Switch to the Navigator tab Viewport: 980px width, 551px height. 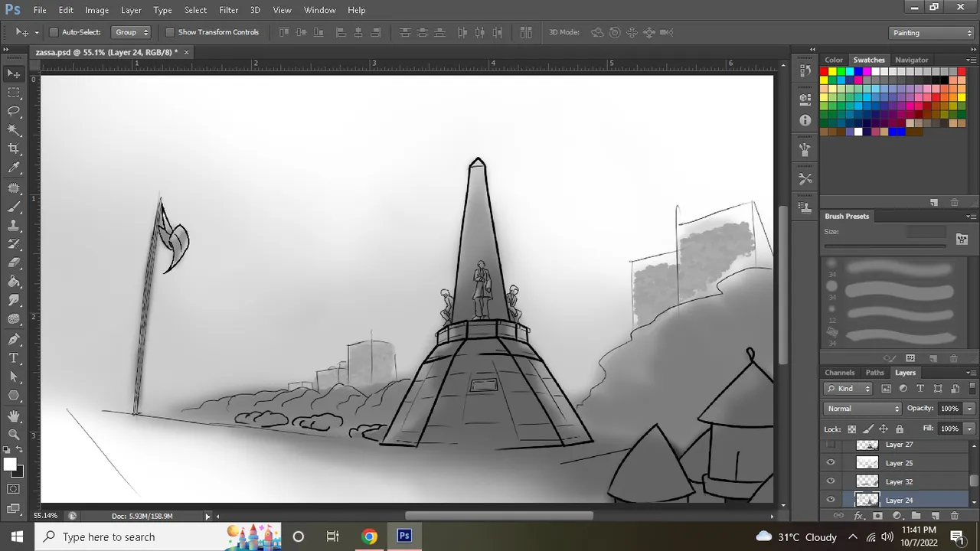click(911, 60)
